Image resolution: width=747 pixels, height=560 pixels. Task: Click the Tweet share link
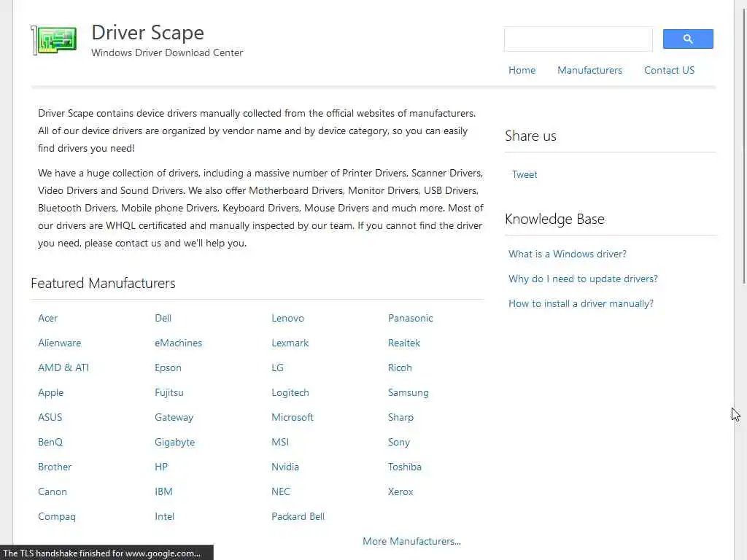coord(525,175)
